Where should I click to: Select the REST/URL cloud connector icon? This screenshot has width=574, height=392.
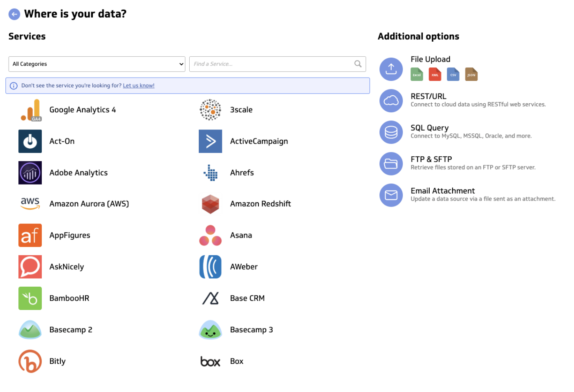(391, 101)
